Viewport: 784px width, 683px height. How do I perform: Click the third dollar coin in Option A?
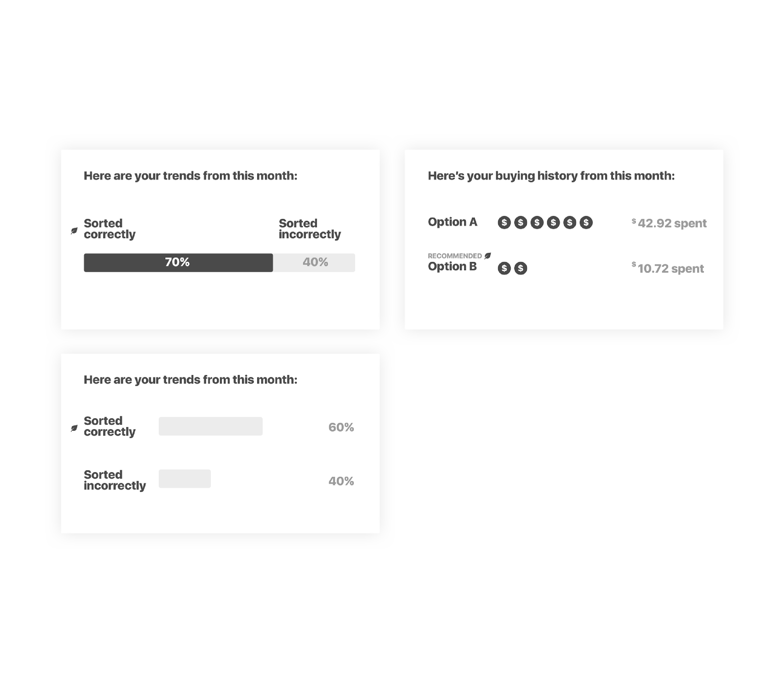coord(537,223)
